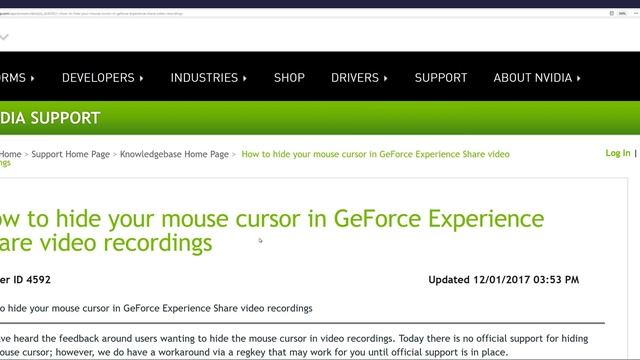Screen dimensions: 640x360
Task: Open the INDUSTRIES menu
Action: [208, 78]
